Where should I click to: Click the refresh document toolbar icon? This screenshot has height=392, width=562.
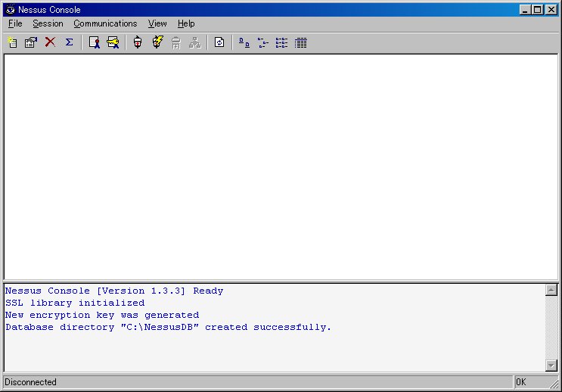[219, 42]
